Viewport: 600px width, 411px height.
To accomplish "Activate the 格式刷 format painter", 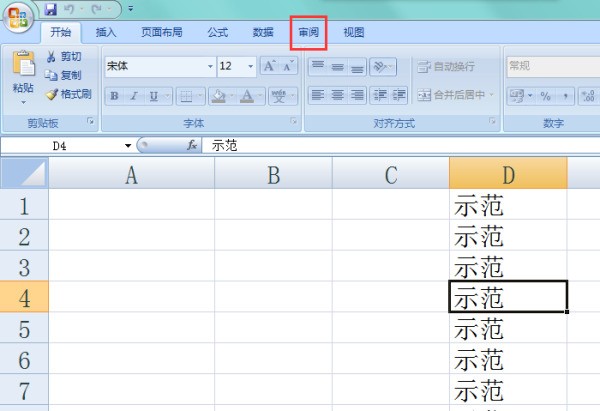I will coord(69,94).
